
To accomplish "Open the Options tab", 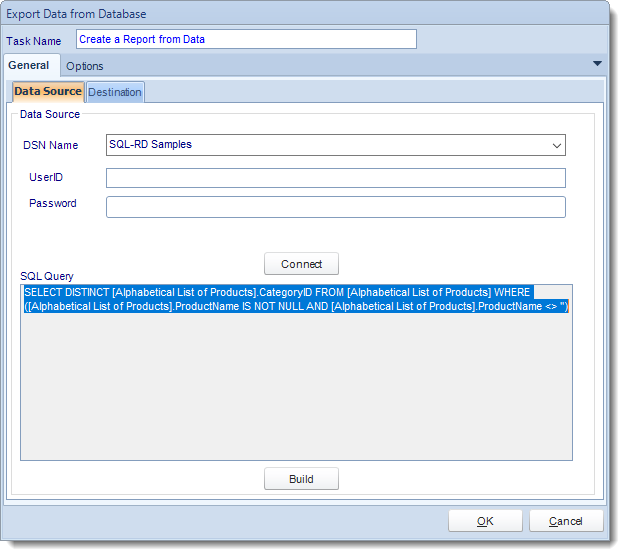I will pos(85,66).
